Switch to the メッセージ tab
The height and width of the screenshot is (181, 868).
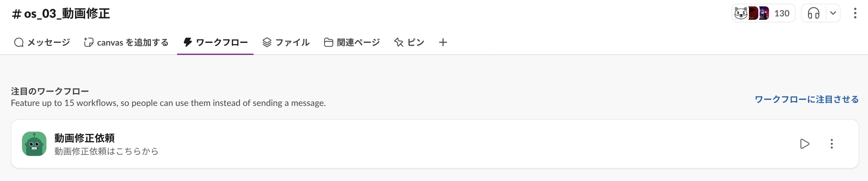(x=42, y=43)
